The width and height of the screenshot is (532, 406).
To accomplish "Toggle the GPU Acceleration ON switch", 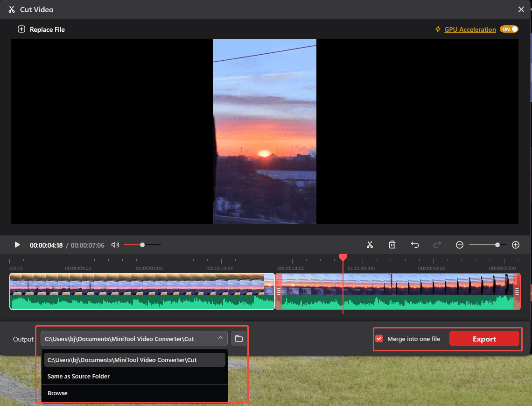I will [509, 29].
